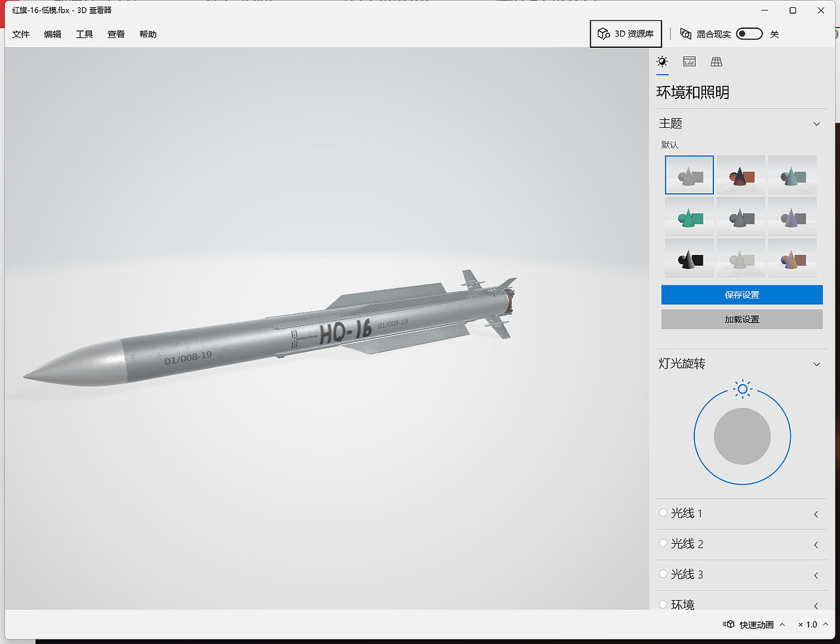Viewport: 840px width, 644px height.
Task: Expand the 光线 1 settings chevron
Action: pyautogui.click(x=816, y=514)
